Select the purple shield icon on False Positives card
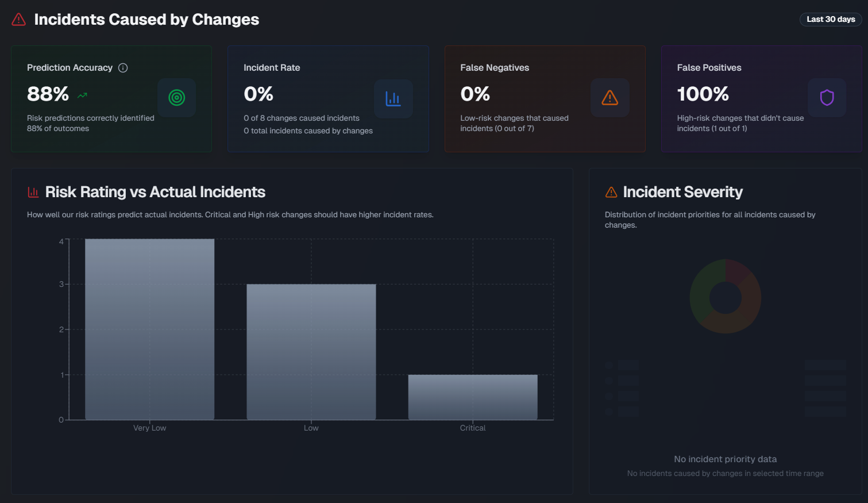 coord(827,98)
